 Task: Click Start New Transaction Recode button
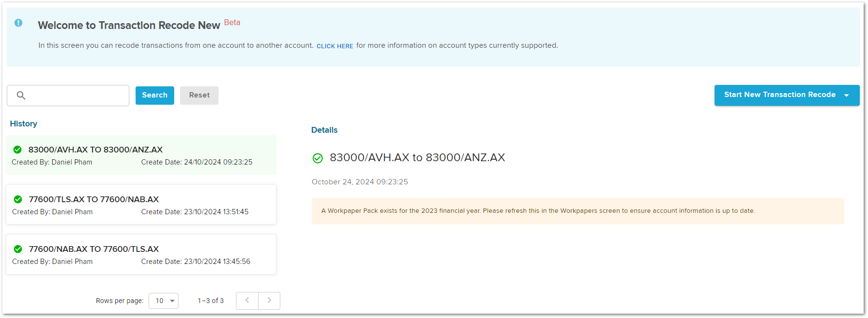(787, 95)
